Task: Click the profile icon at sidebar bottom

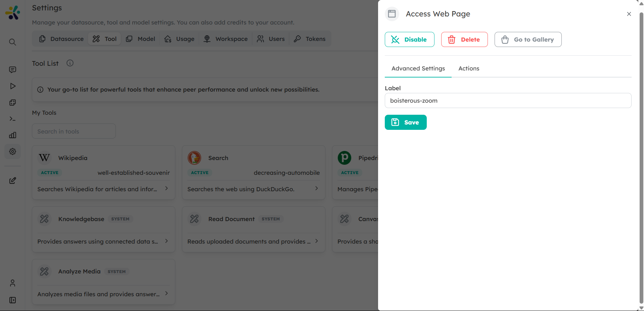Action: click(12, 283)
